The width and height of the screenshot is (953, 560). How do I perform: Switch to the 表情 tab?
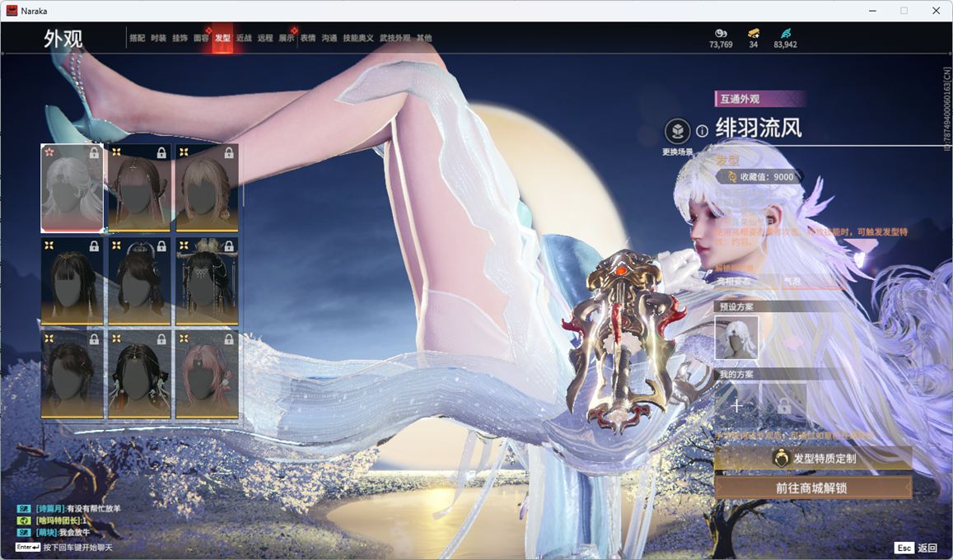(308, 38)
